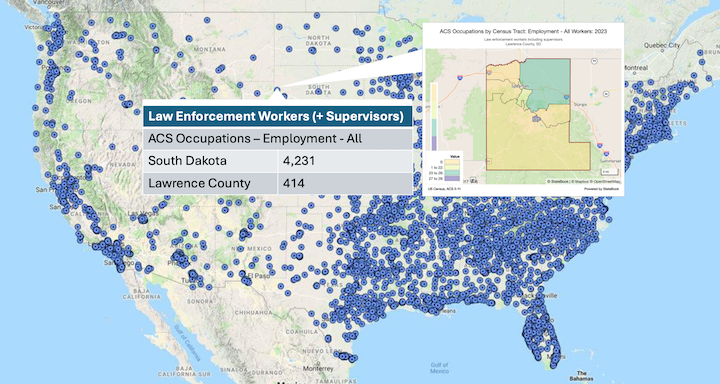Image resolution: width=720 pixels, height=384 pixels.
Task: Click the inset chart title text
Action: (x=523, y=31)
